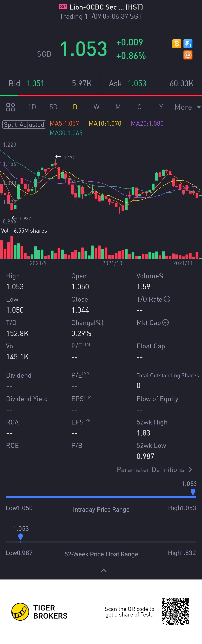Screen dimensions: 202x644
Task: Tap the orange circular badge icon
Action: pos(188,55)
